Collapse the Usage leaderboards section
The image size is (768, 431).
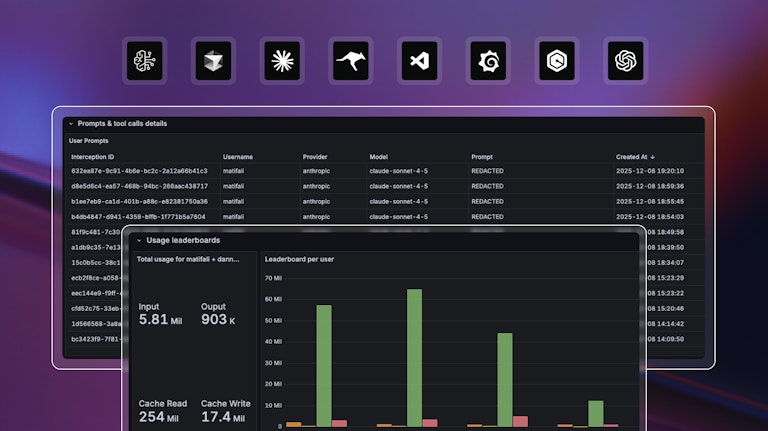pos(139,240)
